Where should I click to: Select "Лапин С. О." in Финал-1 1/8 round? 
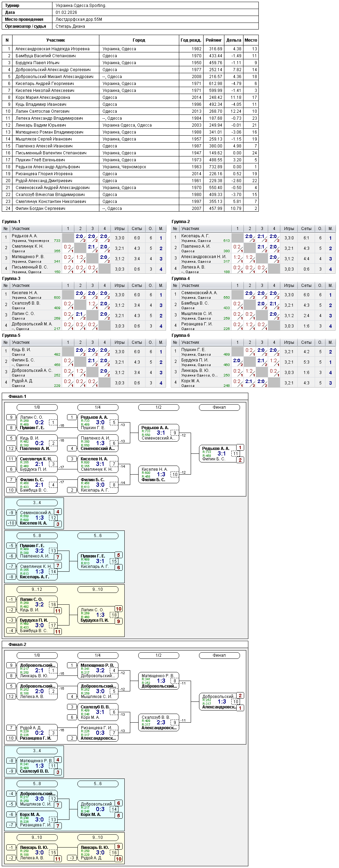point(31,417)
